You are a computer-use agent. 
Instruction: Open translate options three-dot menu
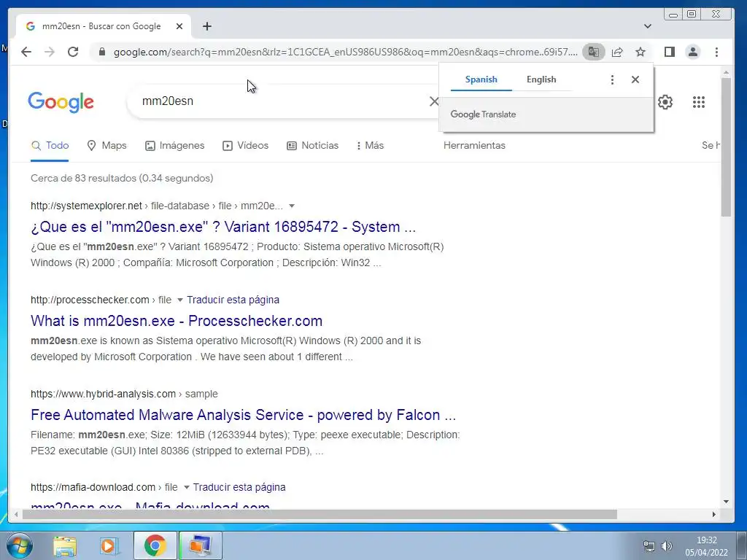612,79
